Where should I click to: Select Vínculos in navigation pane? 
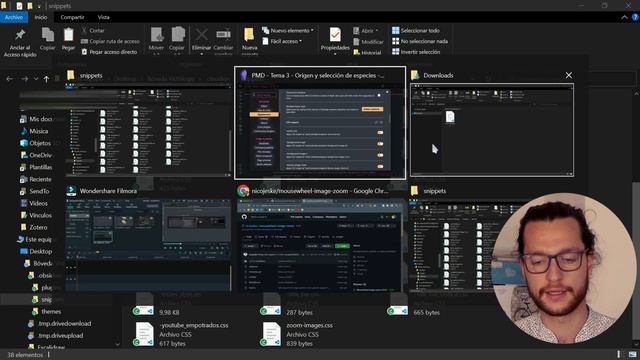point(36,215)
